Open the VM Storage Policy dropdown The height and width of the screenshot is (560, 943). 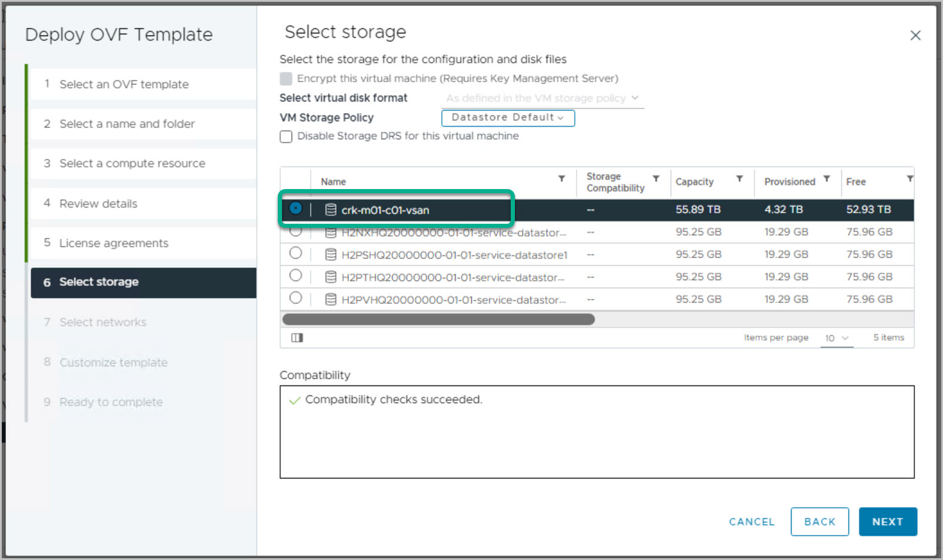pos(508,118)
